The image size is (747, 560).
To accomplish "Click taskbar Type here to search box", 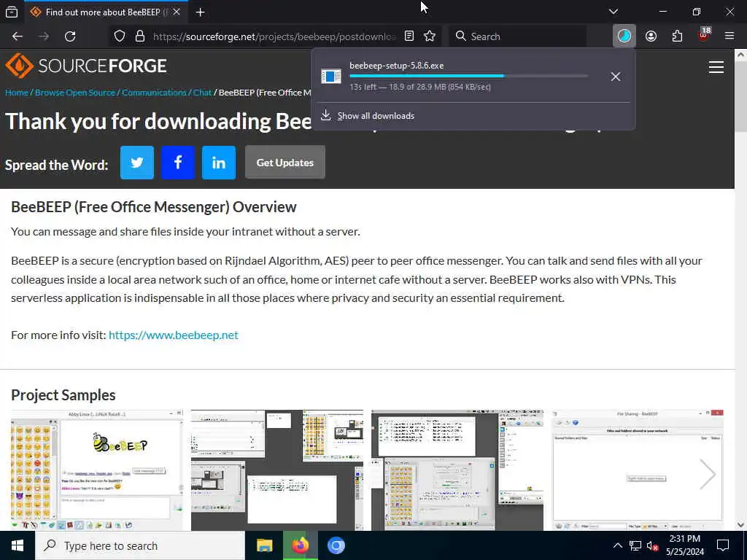I will [x=139, y=545].
